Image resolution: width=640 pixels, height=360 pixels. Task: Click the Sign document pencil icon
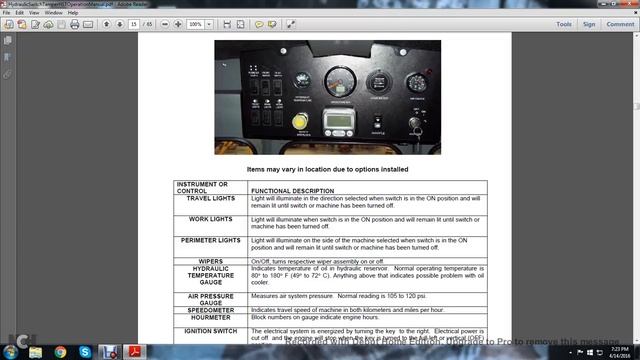pyautogui.click(x=36, y=24)
